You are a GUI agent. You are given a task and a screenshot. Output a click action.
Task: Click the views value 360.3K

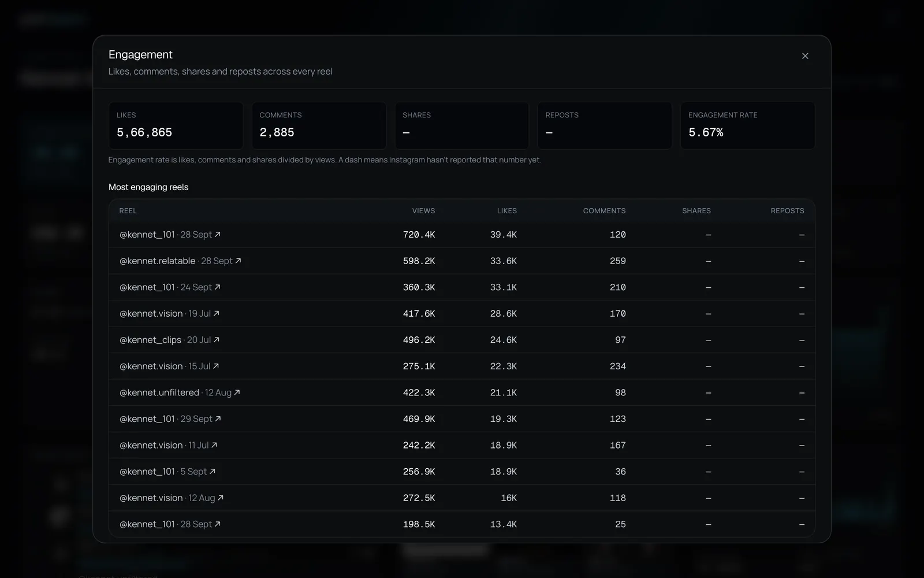(419, 287)
